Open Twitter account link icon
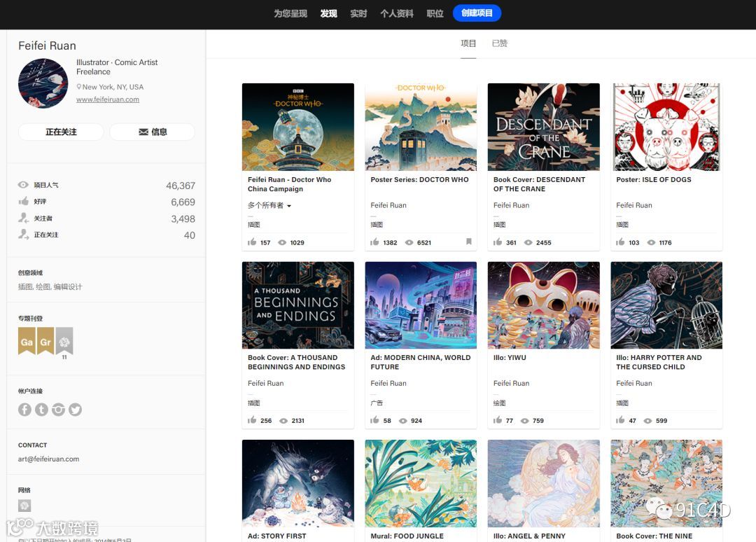Screen dimensions: 756x542 pyautogui.click(x=75, y=410)
